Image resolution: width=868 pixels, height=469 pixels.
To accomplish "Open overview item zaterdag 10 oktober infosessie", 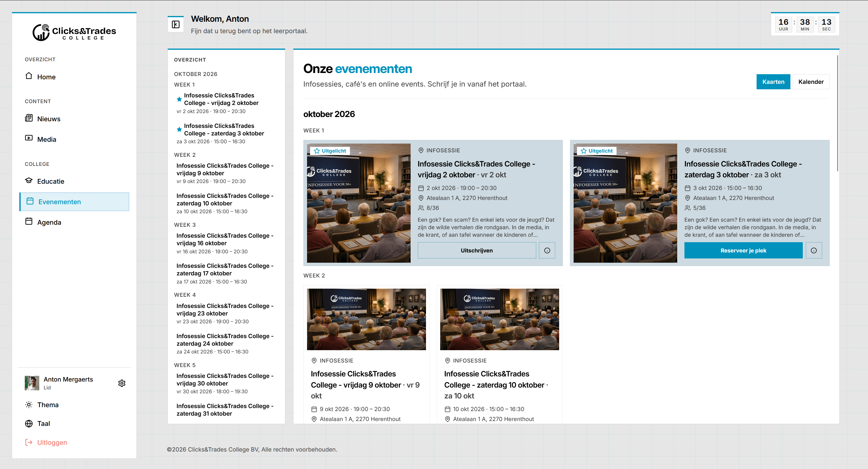I will point(226,203).
